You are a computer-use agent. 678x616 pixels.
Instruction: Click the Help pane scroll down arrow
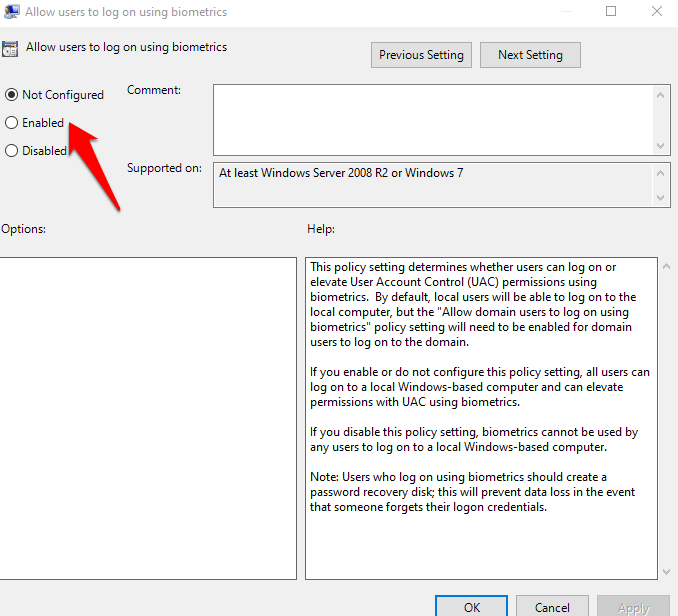(666, 572)
